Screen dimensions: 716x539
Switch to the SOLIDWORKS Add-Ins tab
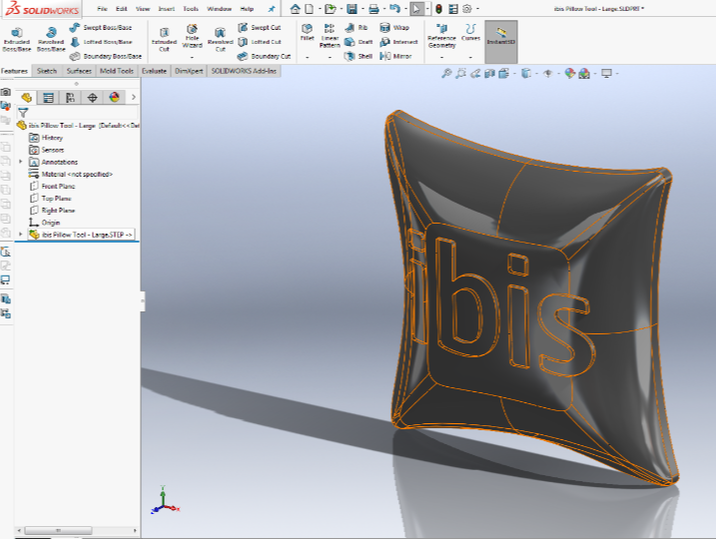click(x=244, y=71)
